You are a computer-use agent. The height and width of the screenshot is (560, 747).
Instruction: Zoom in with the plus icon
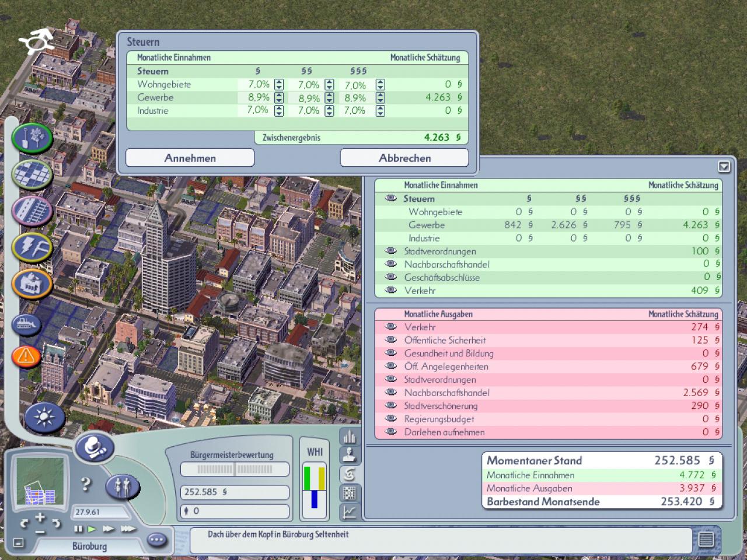point(40,517)
